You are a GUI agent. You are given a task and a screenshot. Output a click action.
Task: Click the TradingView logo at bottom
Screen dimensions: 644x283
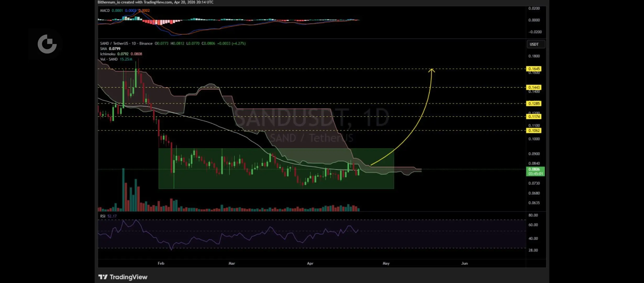click(123, 277)
